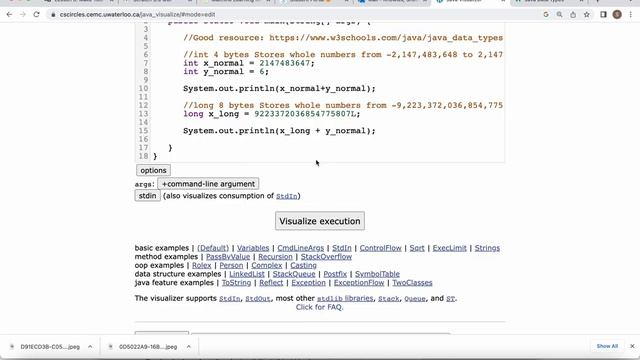Viewport: 640px width, 360px height.
Task: Open the zoom magnifier icon in address bar
Action: click(x=559, y=15)
